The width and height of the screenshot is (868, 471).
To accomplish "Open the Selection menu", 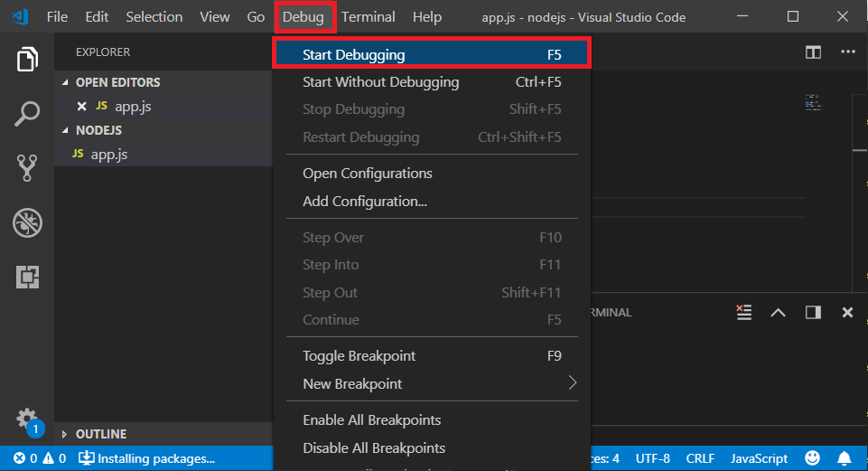I will (x=154, y=17).
